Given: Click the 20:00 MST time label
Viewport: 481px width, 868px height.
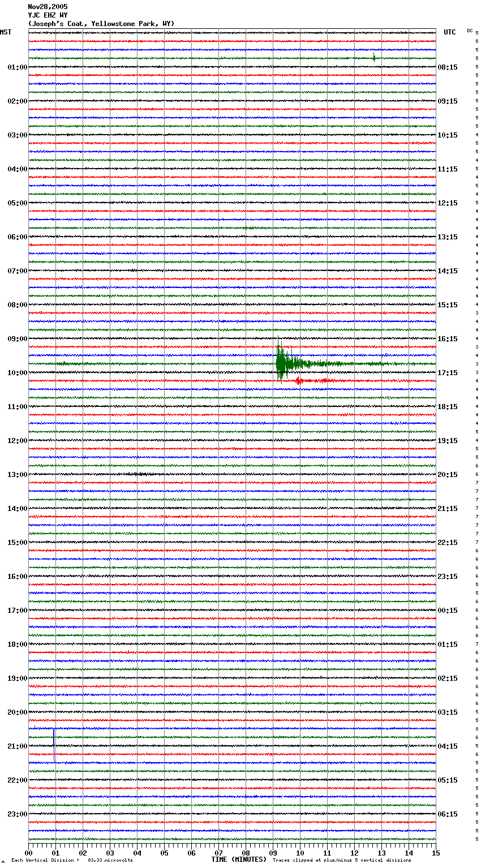Looking at the screenshot, I should [x=18, y=712].
